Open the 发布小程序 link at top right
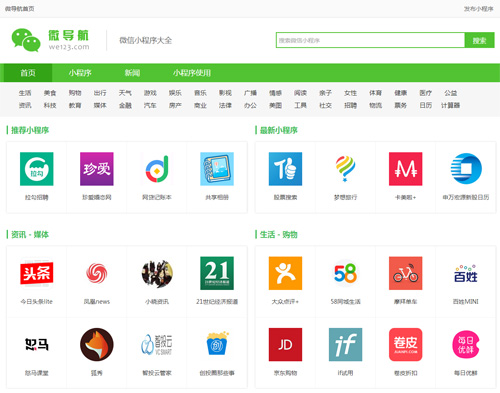The image size is (500, 393). (478, 9)
